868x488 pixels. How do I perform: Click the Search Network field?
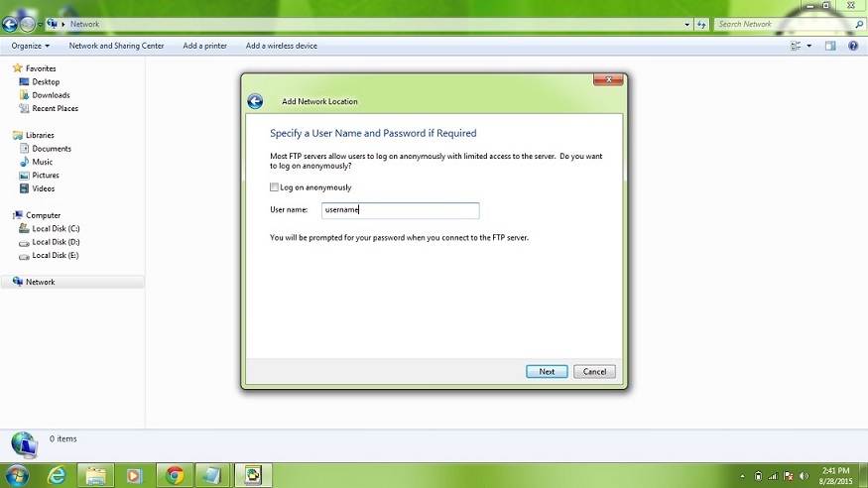[784, 25]
